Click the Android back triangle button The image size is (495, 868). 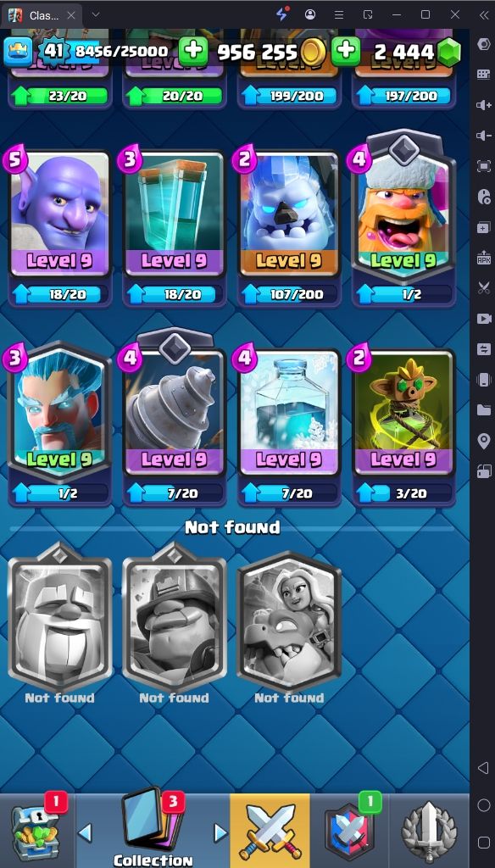(483, 768)
